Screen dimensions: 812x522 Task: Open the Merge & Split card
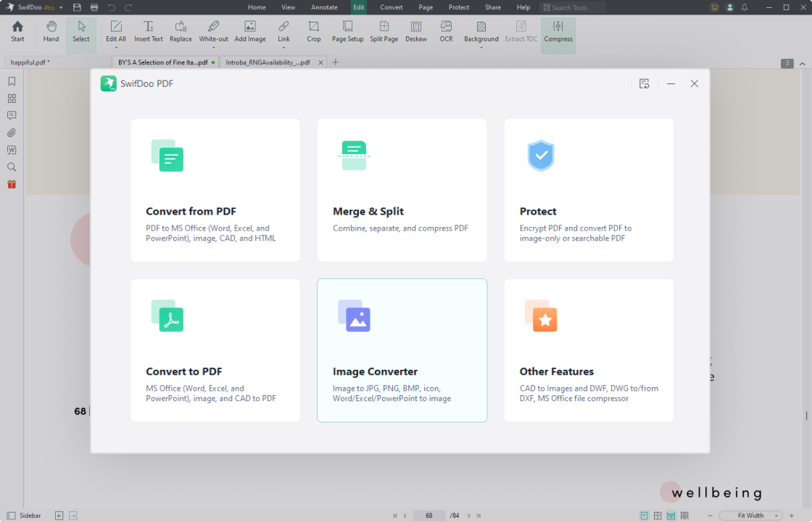[x=402, y=190]
